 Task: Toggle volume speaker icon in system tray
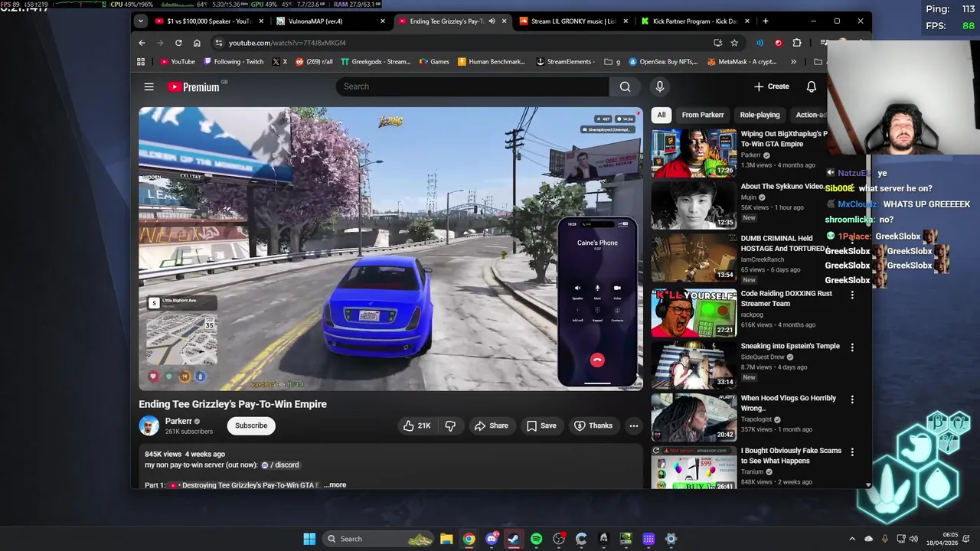coord(913,539)
